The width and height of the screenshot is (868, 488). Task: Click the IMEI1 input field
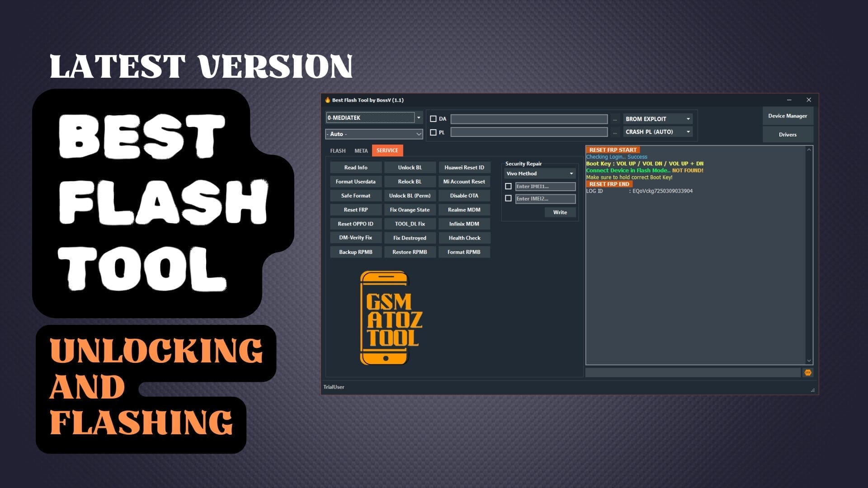point(545,186)
